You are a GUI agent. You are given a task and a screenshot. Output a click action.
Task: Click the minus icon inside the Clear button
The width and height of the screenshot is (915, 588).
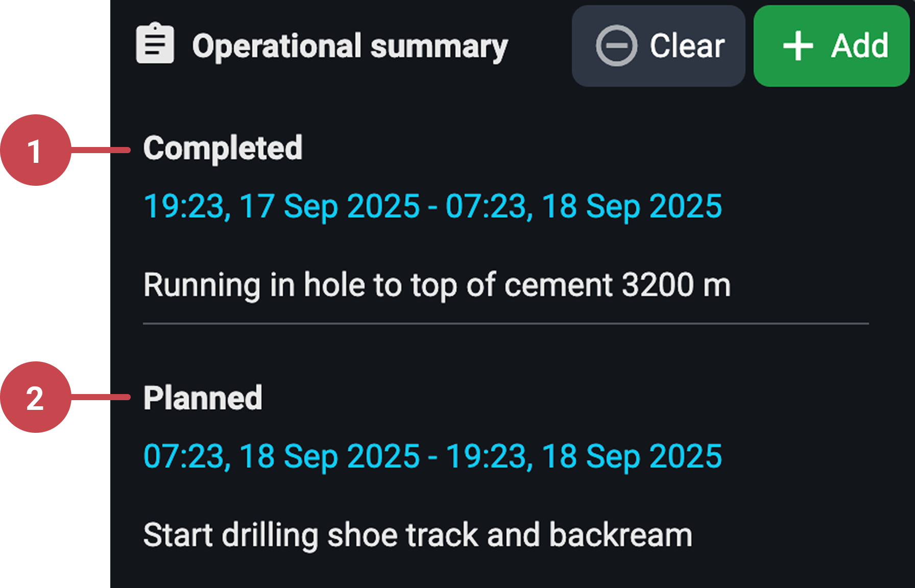click(616, 45)
